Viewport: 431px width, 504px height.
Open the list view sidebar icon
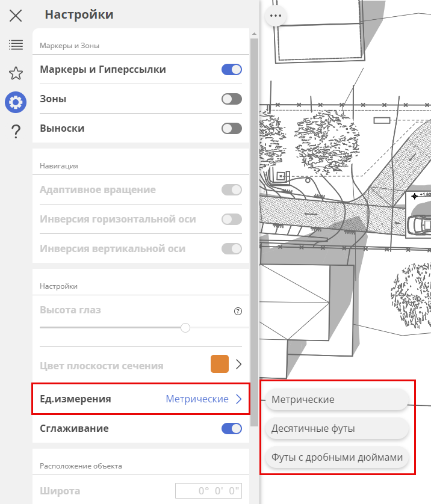tap(16, 45)
